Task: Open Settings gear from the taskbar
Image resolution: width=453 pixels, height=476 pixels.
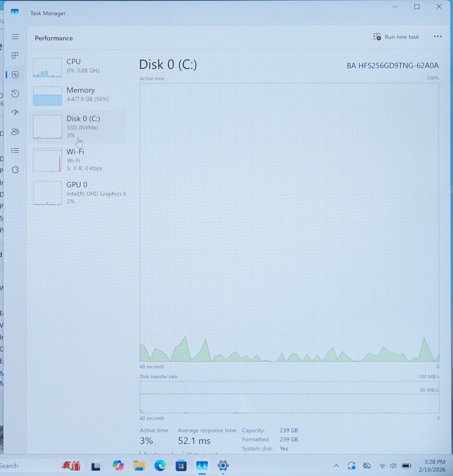Action: click(223, 466)
